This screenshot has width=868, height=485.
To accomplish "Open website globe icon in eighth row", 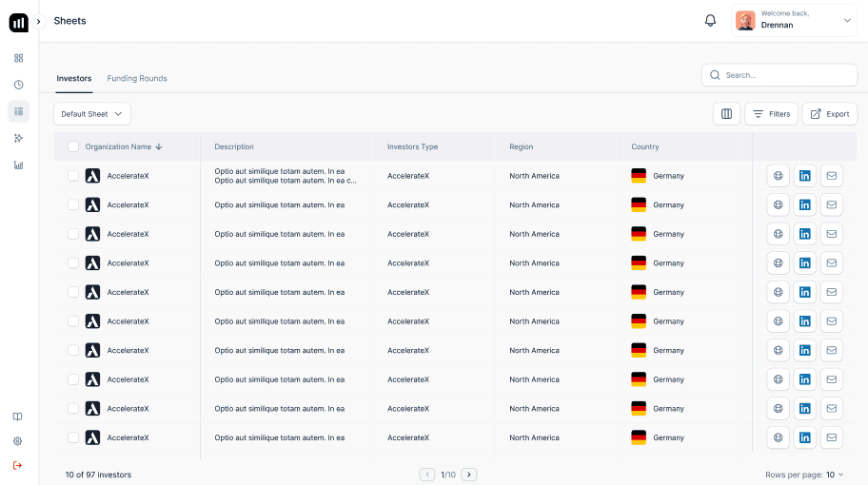I will (778, 379).
